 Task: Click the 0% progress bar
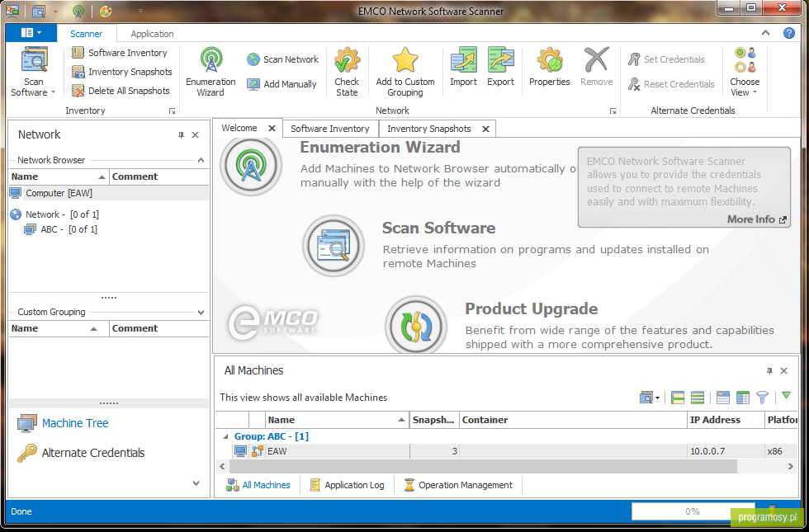pyautogui.click(x=693, y=511)
